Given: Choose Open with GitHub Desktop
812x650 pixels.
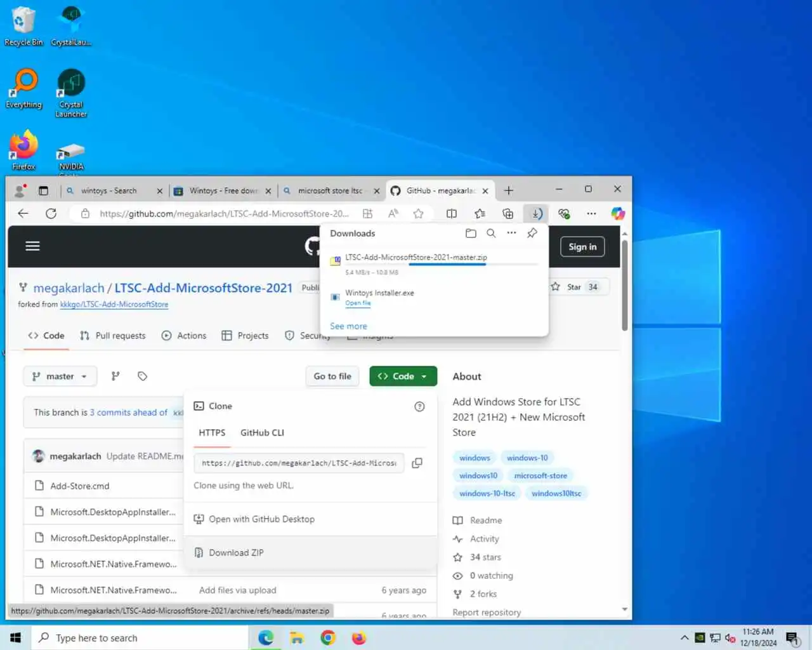Looking at the screenshot, I should tap(311, 519).
